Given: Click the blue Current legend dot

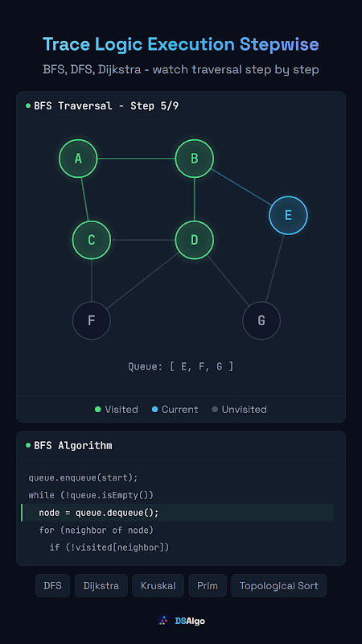Looking at the screenshot, I should click(154, 410).
